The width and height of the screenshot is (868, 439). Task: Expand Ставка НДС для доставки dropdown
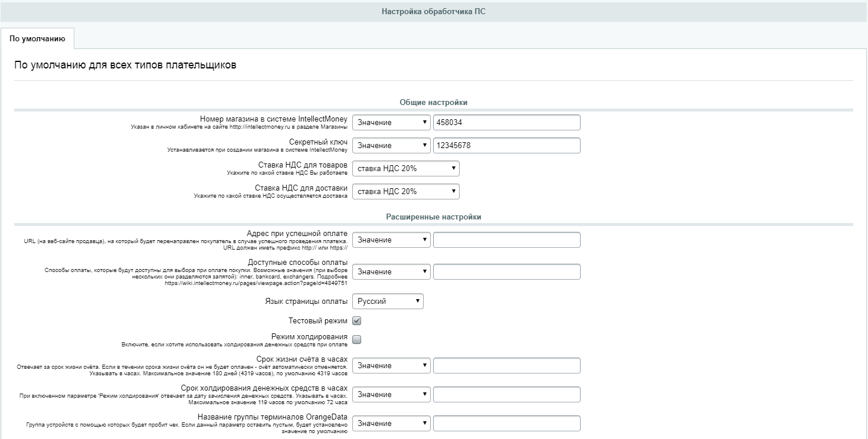[x=406, y=191]
